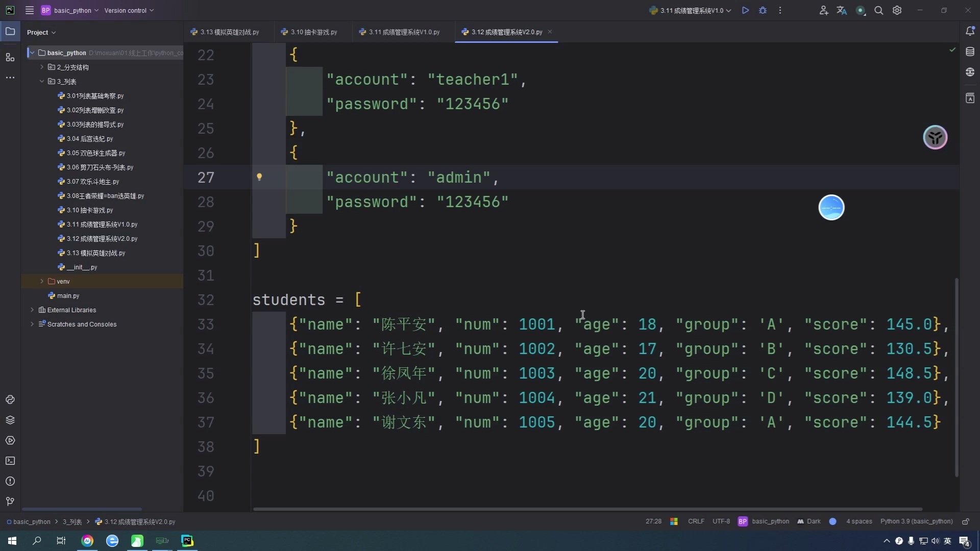Show more tool windows via ellipsis icon
Viewport: 980px width, 551px height.
[10, 78]
